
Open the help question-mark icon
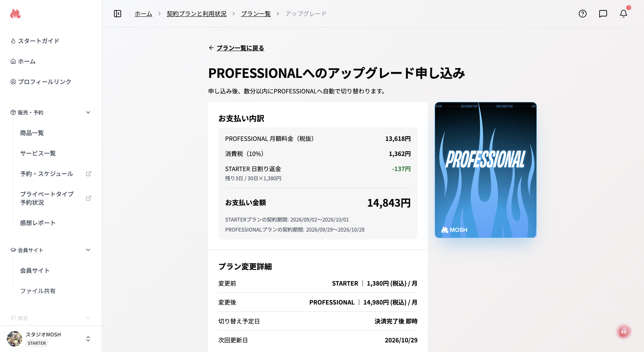click(x=582, y=13)
